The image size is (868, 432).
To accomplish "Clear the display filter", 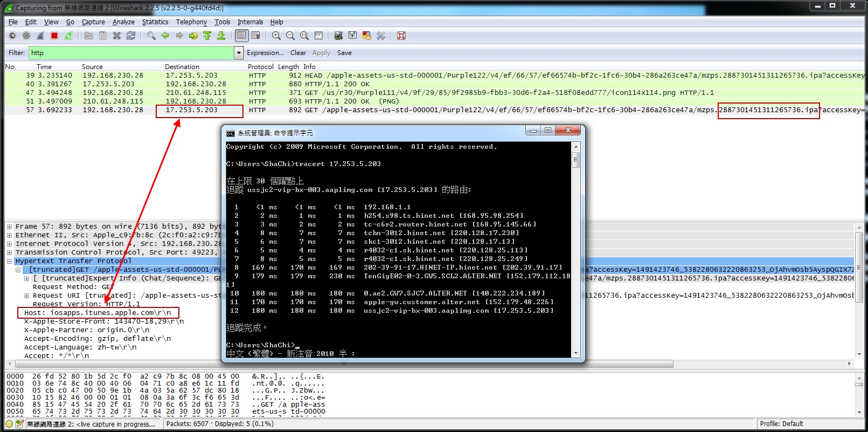I will tap(298, 53).
